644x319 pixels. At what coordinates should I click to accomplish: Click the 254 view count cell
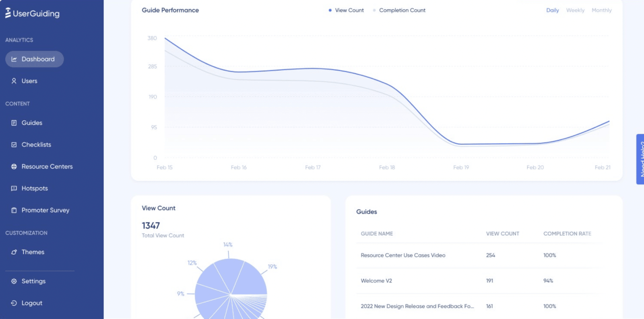pyautogui.click(x=491, y=255)
